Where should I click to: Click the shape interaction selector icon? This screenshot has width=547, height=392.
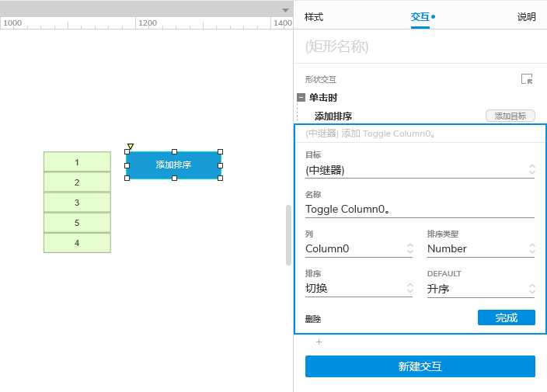click(527, 79)
